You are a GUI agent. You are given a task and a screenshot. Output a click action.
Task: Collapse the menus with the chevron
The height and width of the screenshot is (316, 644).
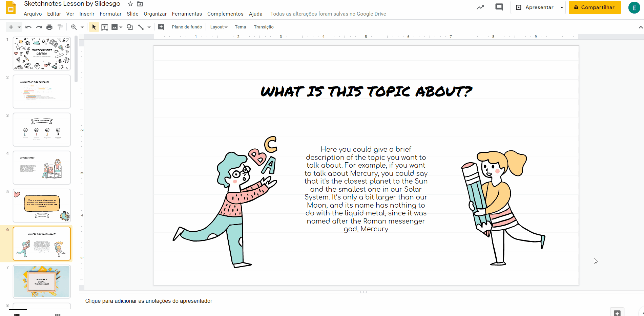point(641,27)
